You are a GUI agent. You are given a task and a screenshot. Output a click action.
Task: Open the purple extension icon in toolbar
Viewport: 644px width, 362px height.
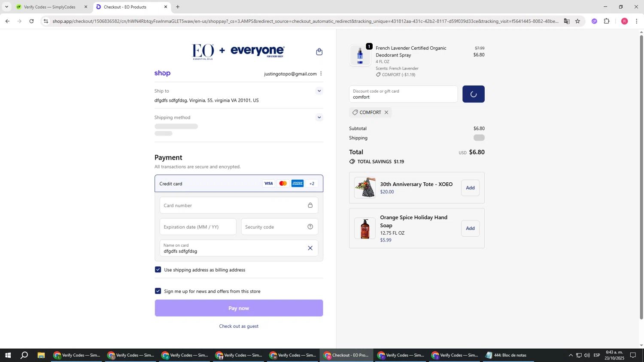(594, 21)
